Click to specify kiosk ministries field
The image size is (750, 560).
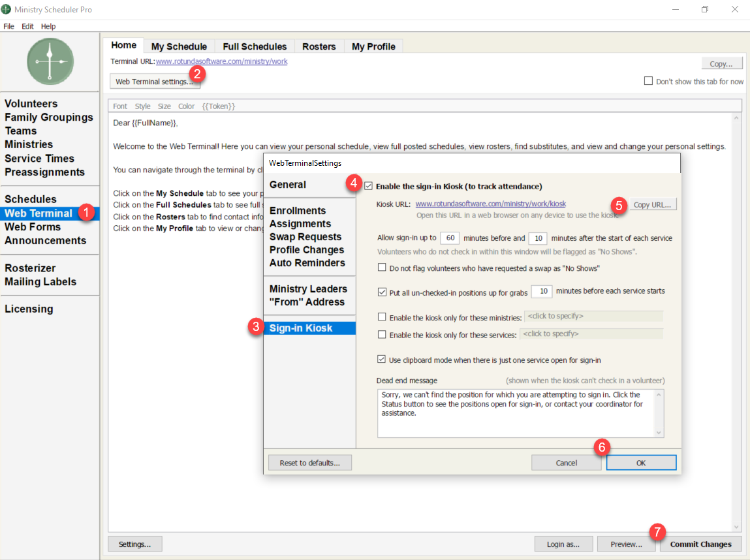click(594, 317)
